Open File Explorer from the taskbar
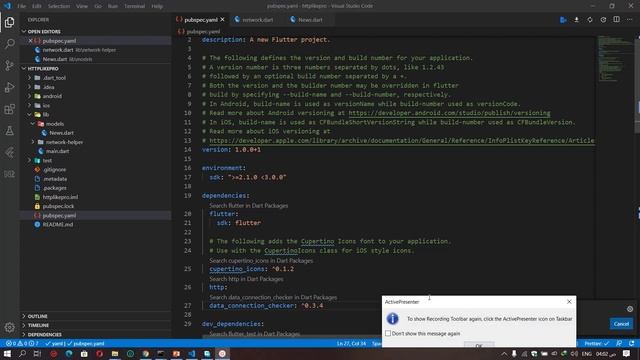 (115, 353)
